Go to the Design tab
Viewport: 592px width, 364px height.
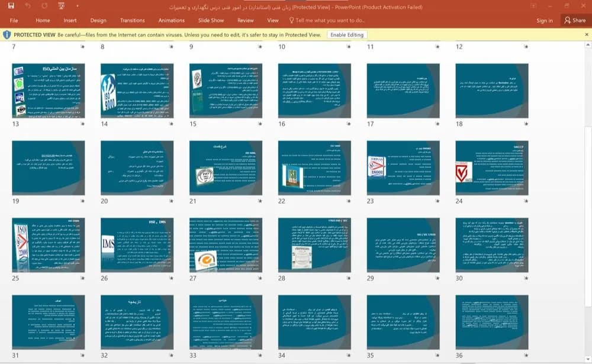[98, 20]
